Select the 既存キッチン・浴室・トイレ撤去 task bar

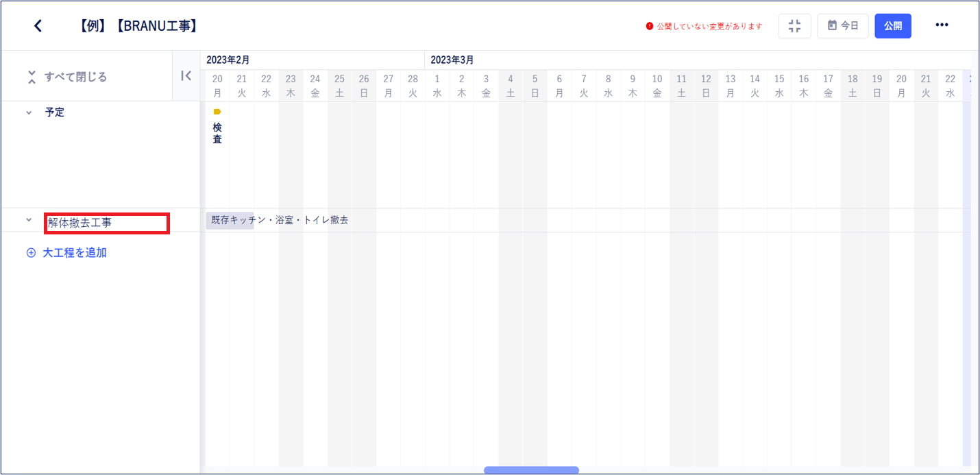(230, 220)
